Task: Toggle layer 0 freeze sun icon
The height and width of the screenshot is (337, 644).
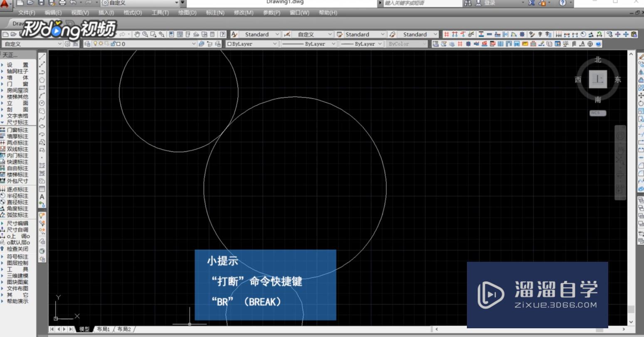Action: point(101,44)
